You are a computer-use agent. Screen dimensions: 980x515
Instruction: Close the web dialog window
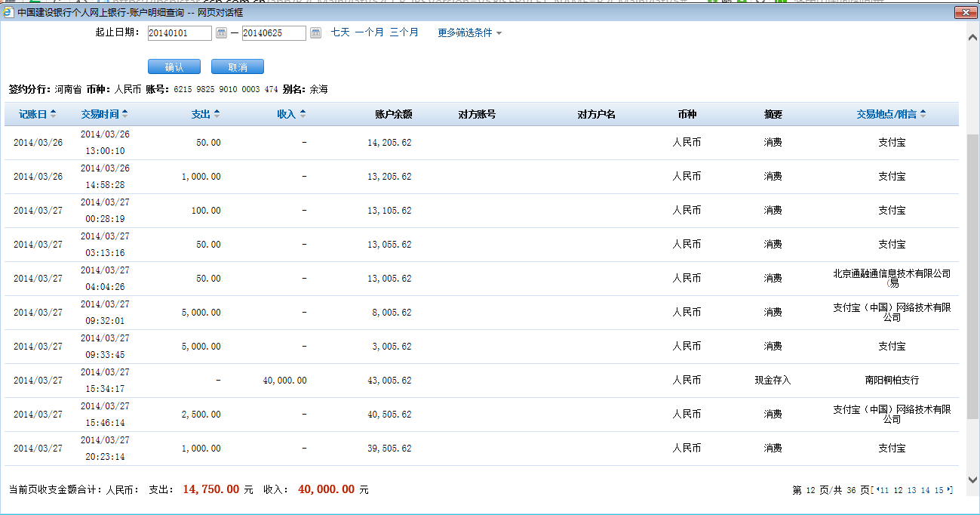[x=965, y=13]
